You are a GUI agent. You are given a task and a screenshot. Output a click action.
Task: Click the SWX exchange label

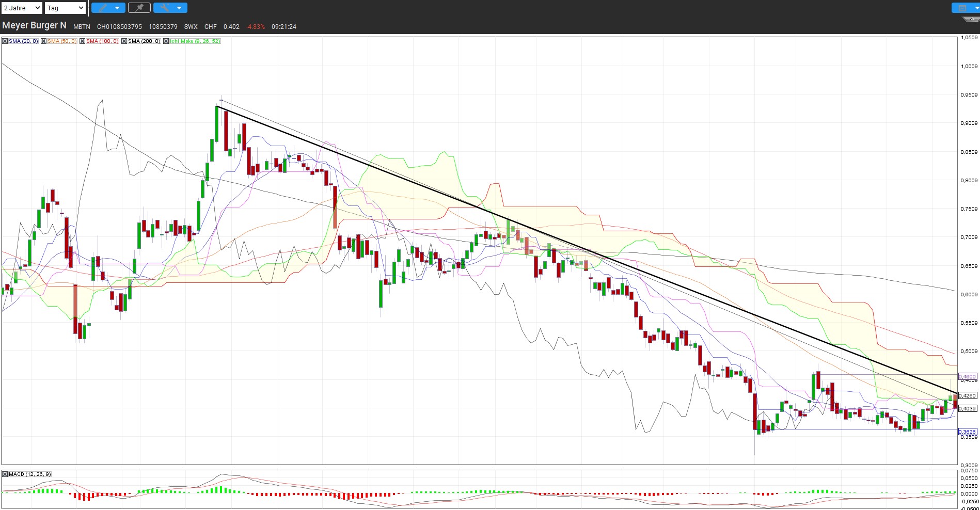click(191, 27)
